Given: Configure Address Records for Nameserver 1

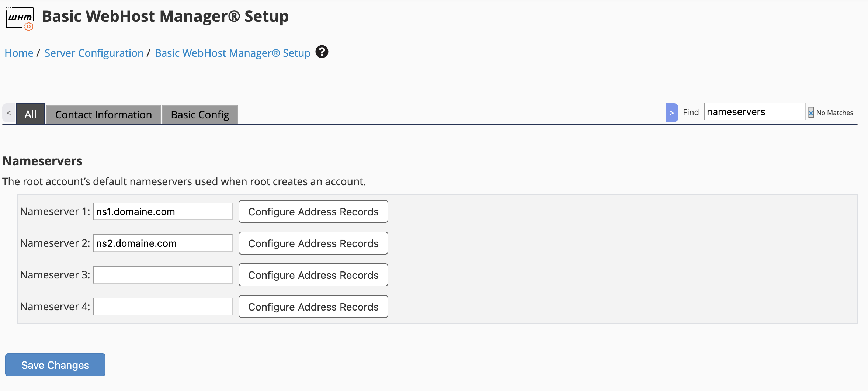Looking at the screenshot, I should (313, 211).
